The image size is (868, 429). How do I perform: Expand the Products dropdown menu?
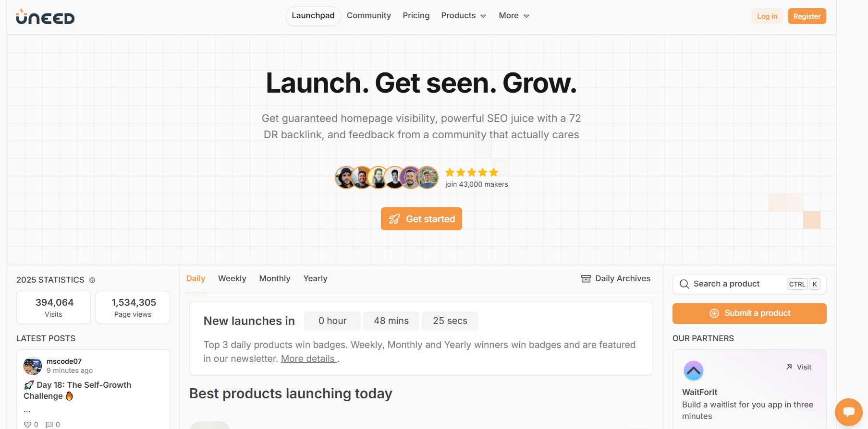point(464,16)
